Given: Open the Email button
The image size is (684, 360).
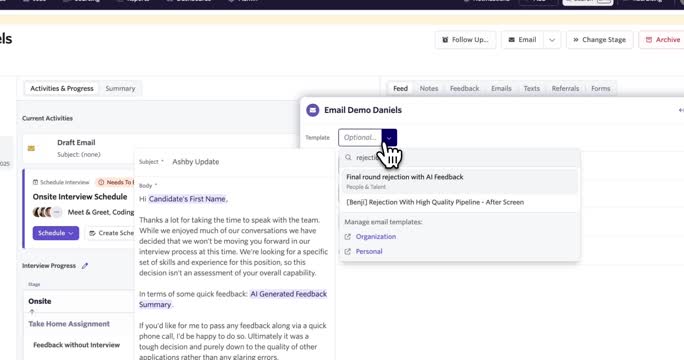Looking at the screenshot, I should 522,40.
